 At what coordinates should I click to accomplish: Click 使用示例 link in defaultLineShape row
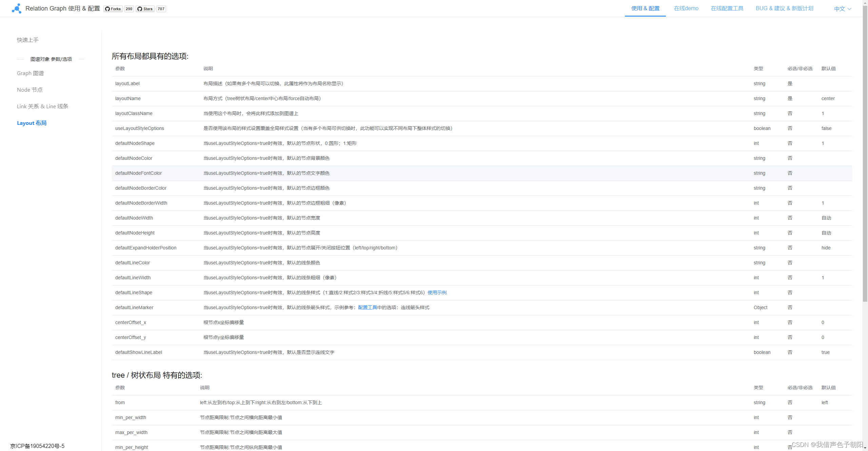click(437, 293)
